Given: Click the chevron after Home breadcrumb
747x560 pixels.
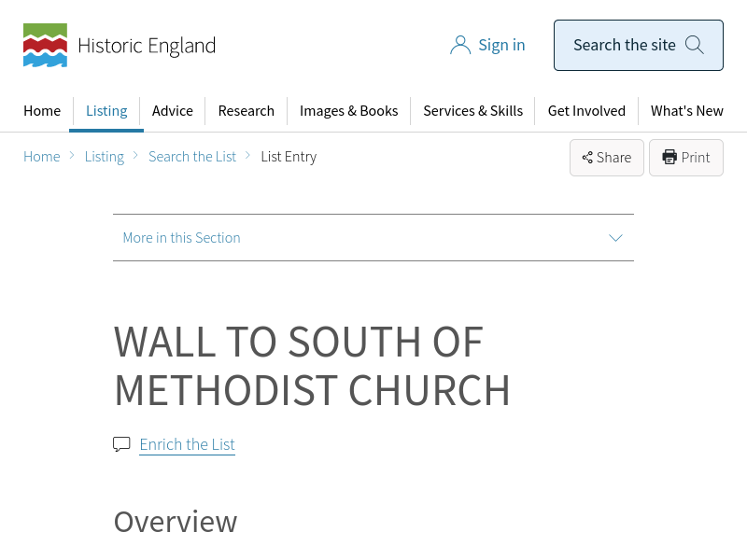Looking at the screenshot, I should [x=72, y=157].
